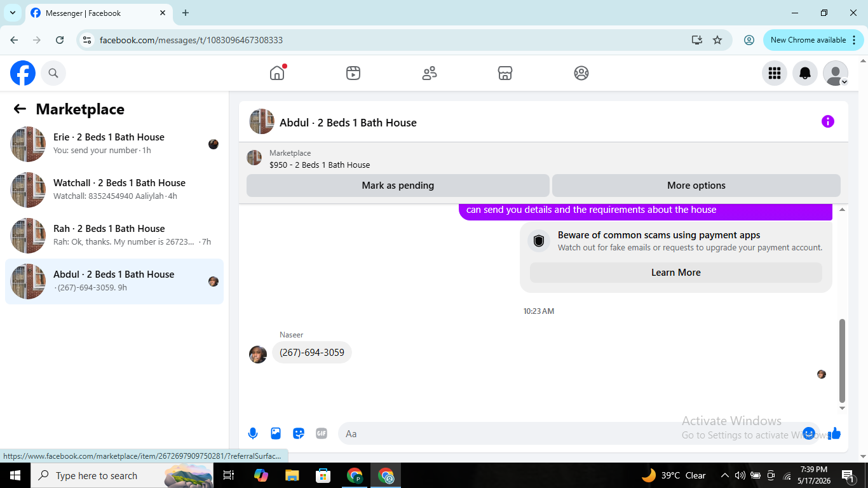The width and height of the screenshot is (868, 488).
Task: Click New Chrome available update button
Action: click(x=813, y=40)
